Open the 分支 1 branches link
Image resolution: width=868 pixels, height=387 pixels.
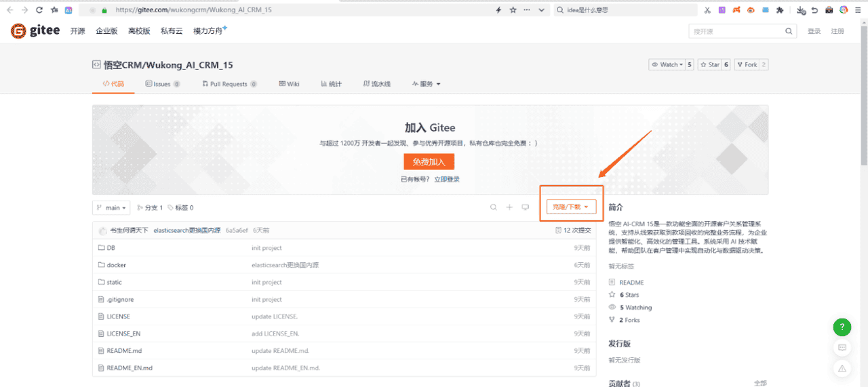[x=150, y=207]
